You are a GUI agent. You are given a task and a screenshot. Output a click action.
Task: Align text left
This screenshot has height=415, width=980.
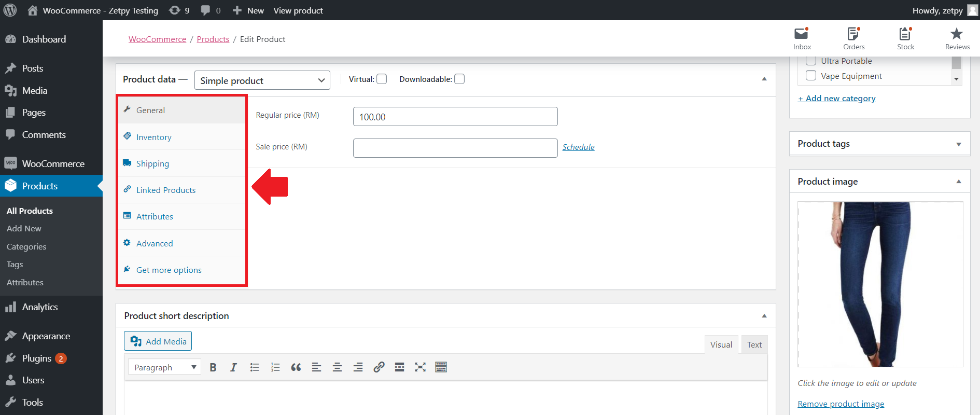pos(316,367)
